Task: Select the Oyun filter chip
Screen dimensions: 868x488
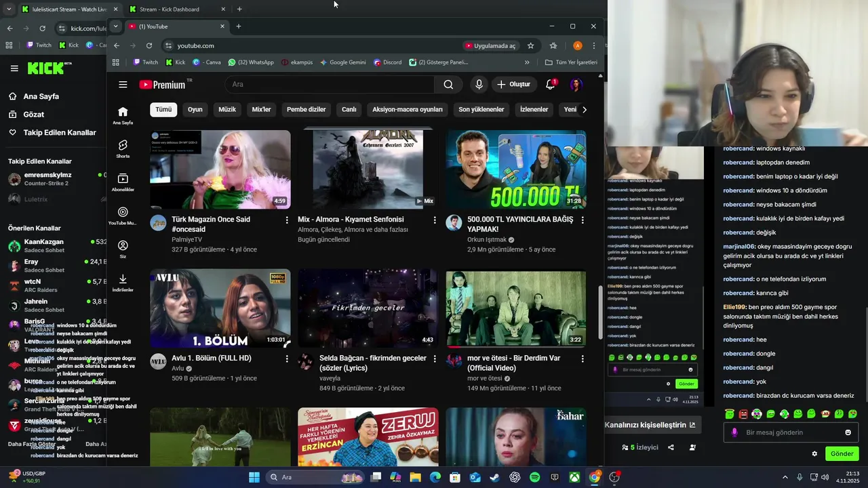Action: (195, 109)
